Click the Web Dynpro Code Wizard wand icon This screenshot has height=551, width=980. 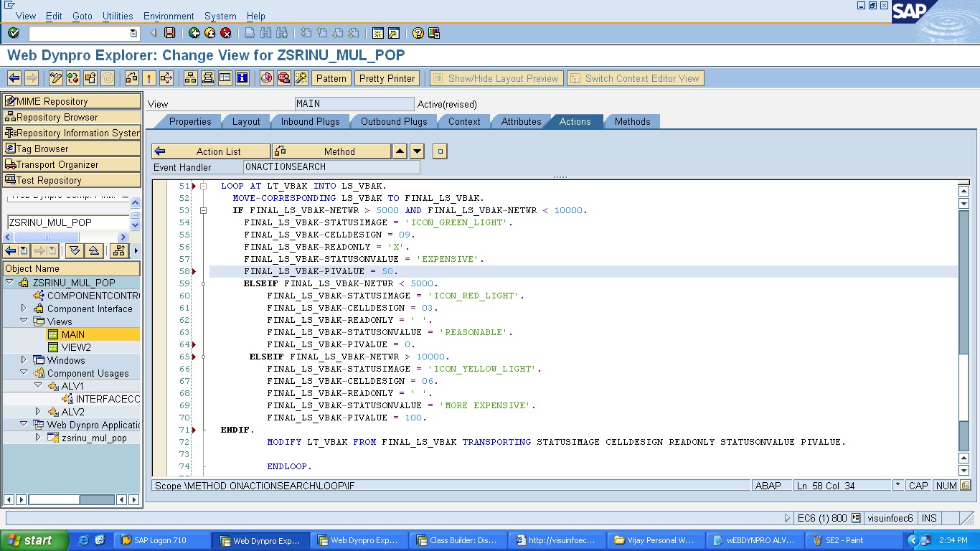click(x=301, y=78)
